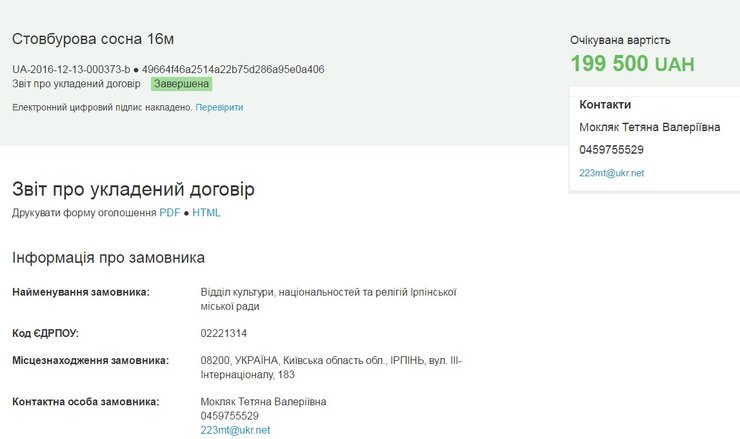The width and height of the screenshot is (740, 439).
Task: Click the Очікувана вартість label
Action: click(620, 41)
